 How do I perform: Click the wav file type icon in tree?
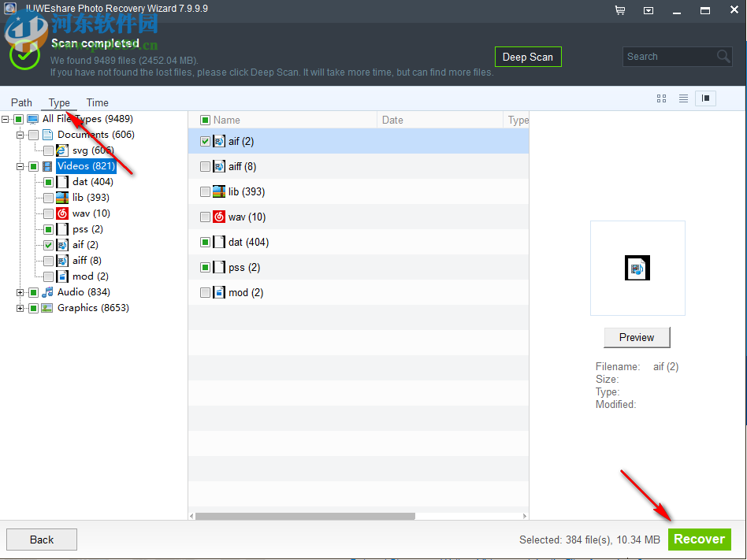pyautogui.click(x=62, y=213)
